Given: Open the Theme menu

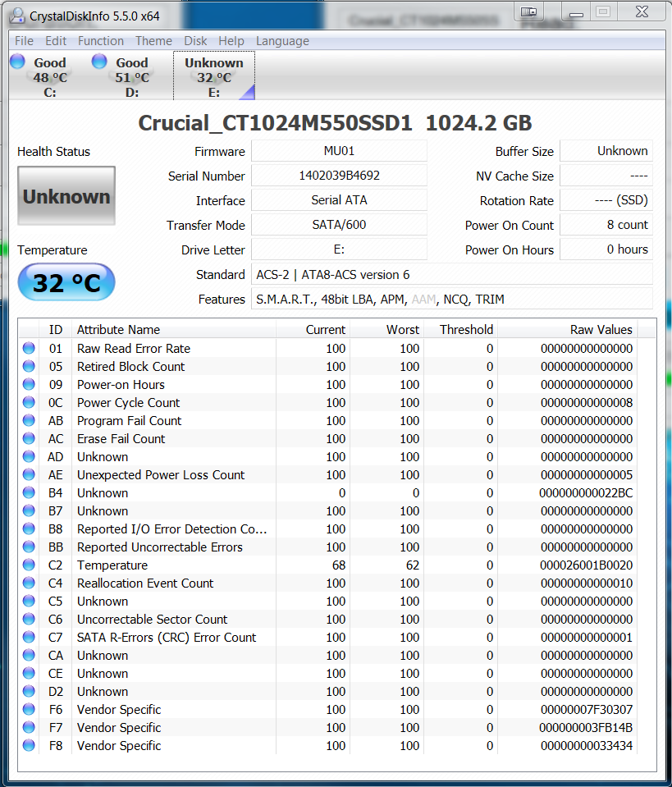Looking at the screenshot, I should coord(153,41).
